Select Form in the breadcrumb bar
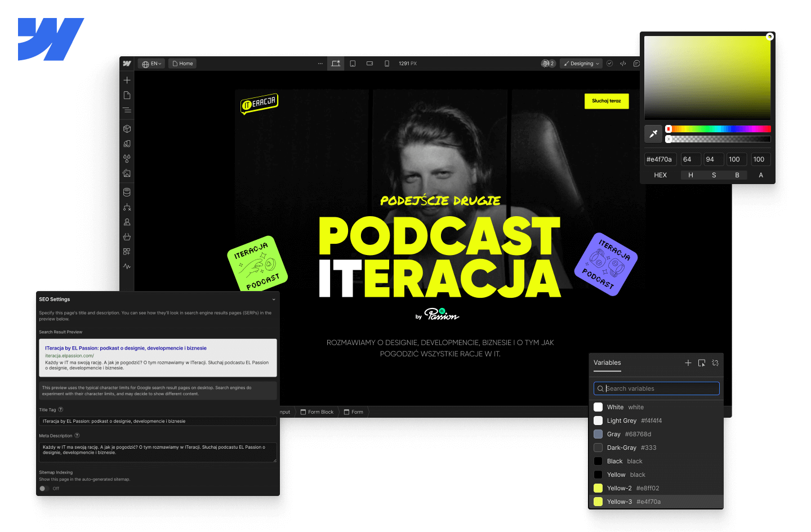 pos(354,412)
